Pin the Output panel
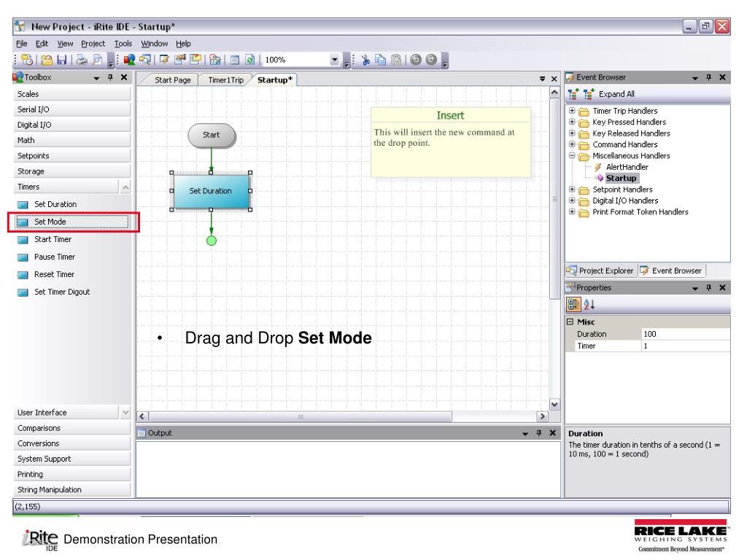Viewport: 747px width, 560px height. [539, 433]
